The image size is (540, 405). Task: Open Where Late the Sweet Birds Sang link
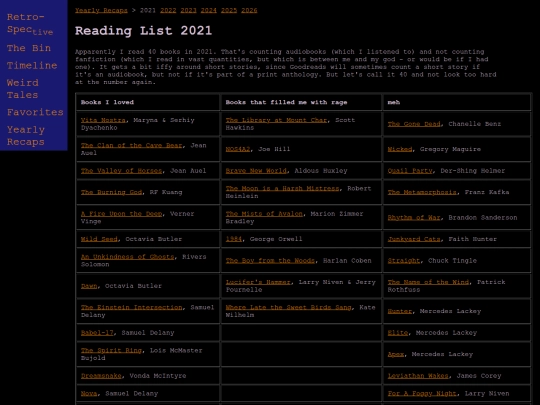(289, 307)
